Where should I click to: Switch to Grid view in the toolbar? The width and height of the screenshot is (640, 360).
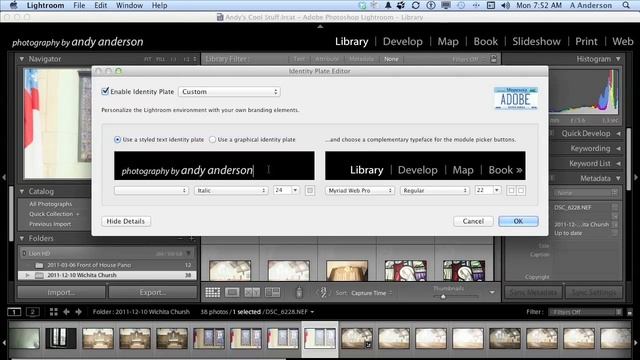point(212,292)
